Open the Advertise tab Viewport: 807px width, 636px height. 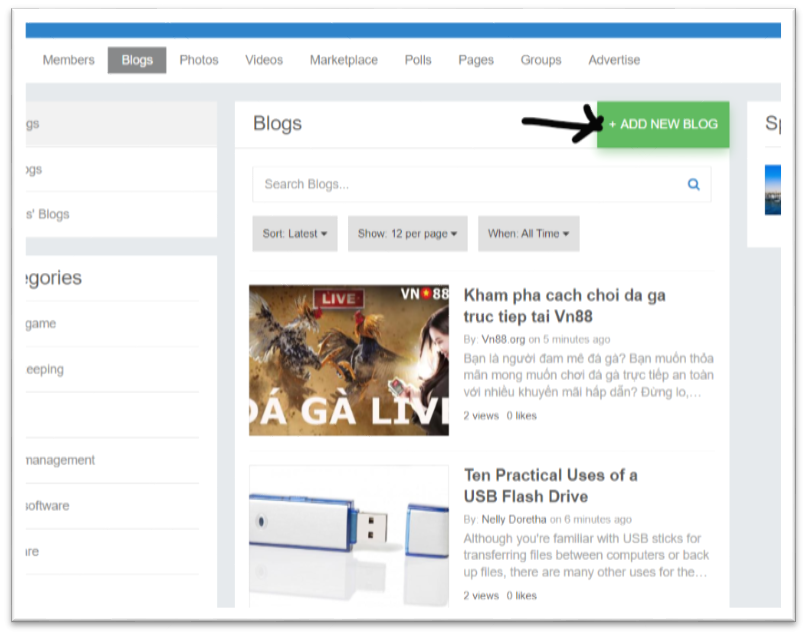coord(615,60)
